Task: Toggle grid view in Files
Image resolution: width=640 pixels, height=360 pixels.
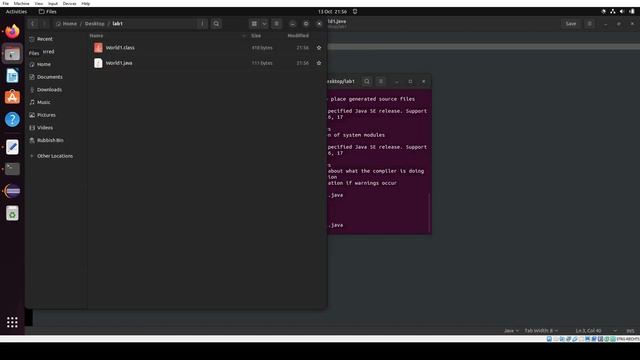Action: (254, 24)
